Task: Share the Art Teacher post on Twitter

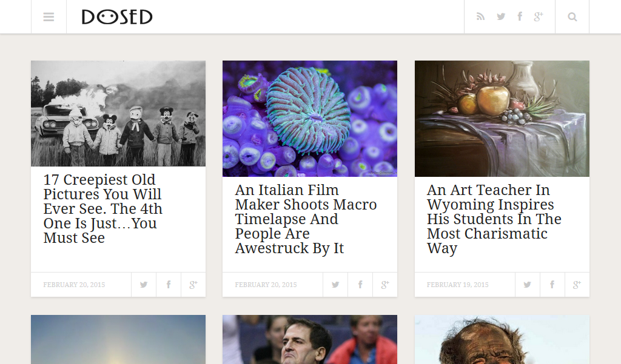Action: pyautogui.click(x=528, y=285)
